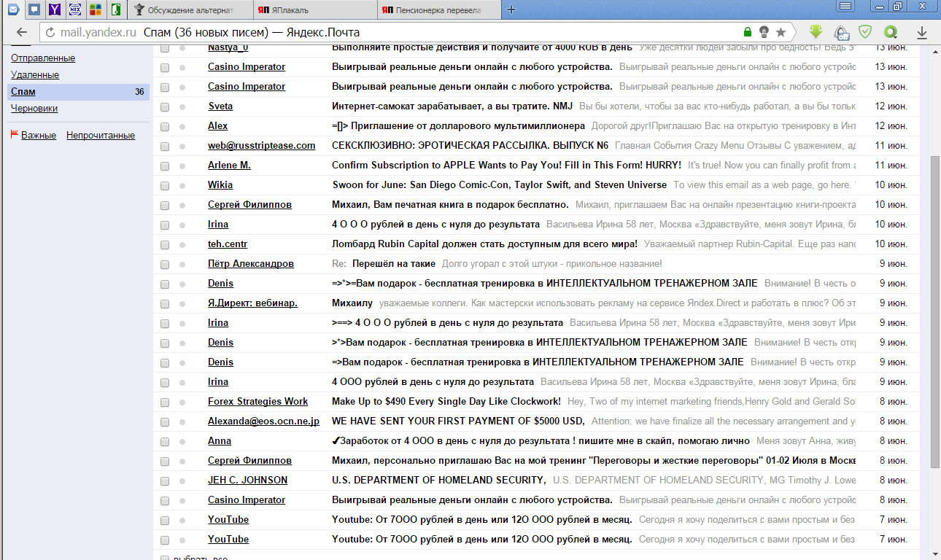This screenshot has width=941, height=560.
Task: Click the vertical scrollbar thumb
Action: [x=935, y=312]
